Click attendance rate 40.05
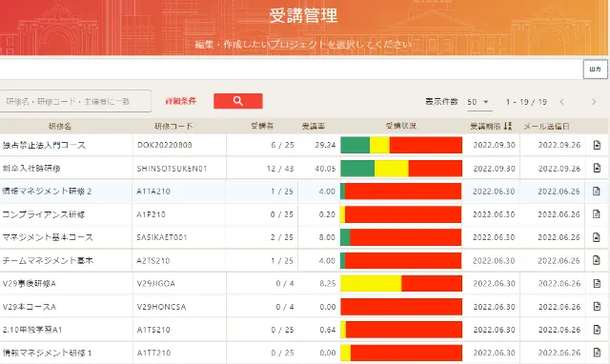The height and width of the screenshot is (364, 610). point(326,169)
